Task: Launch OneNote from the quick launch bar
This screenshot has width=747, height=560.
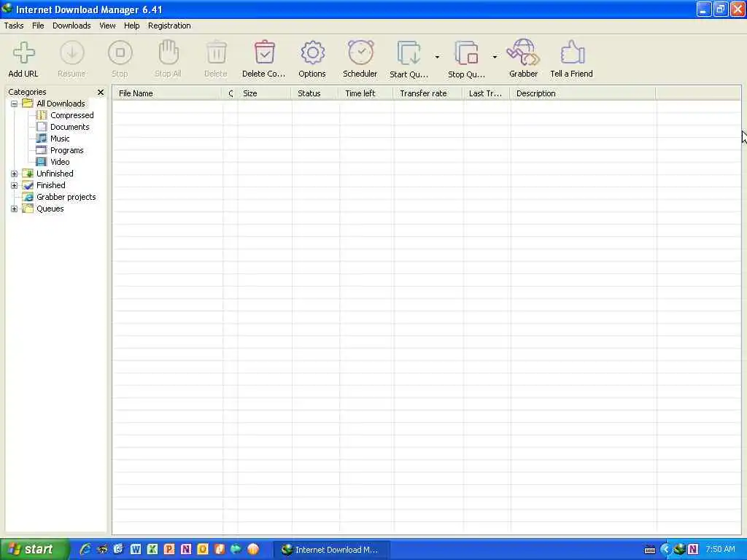Action: coord(186,549)
